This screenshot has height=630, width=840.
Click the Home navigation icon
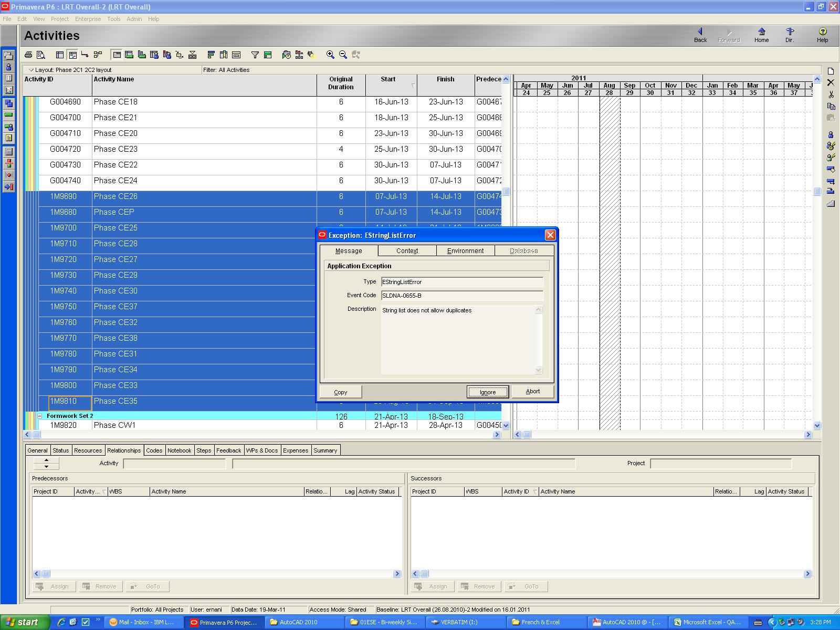tap(761, 35)
